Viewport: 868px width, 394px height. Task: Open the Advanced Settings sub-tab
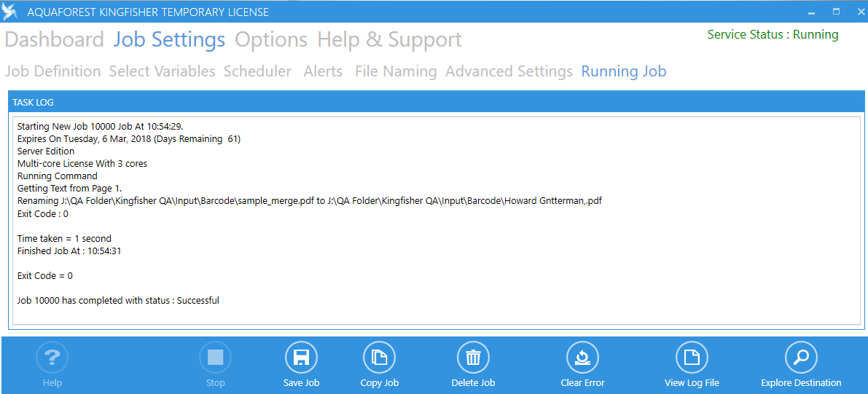click(x=509, y=71)
